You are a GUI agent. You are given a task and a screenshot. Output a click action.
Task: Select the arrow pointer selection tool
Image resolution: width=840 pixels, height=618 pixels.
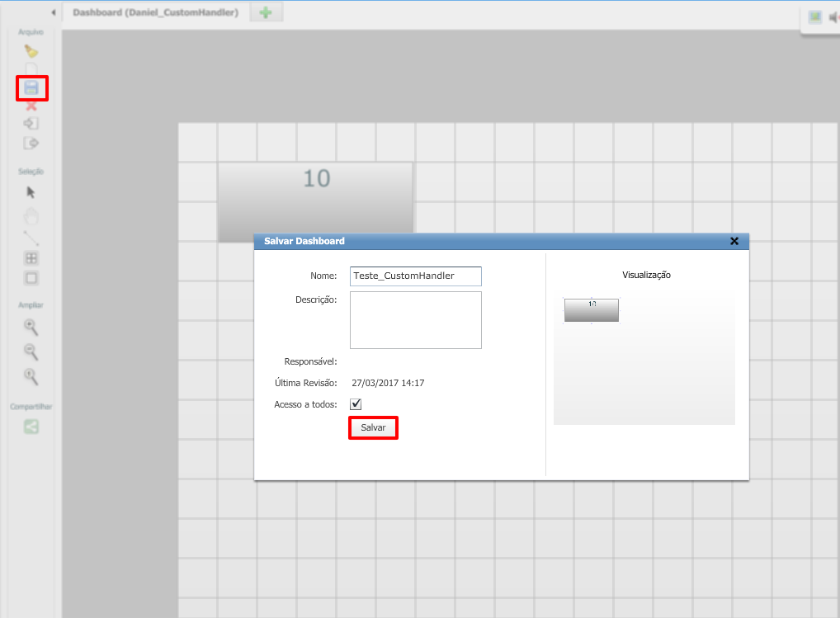tap(31, 192)
